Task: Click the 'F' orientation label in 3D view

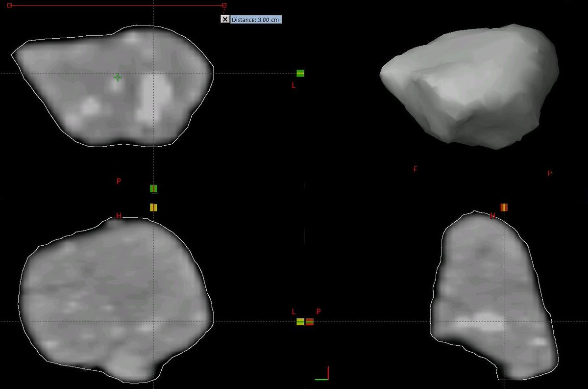Action: coord(415,169)
